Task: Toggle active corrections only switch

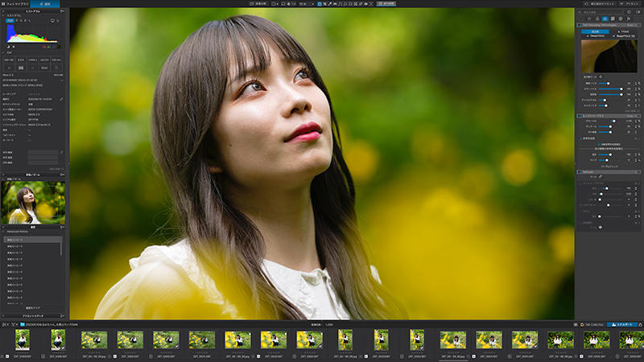Action: 638,12
